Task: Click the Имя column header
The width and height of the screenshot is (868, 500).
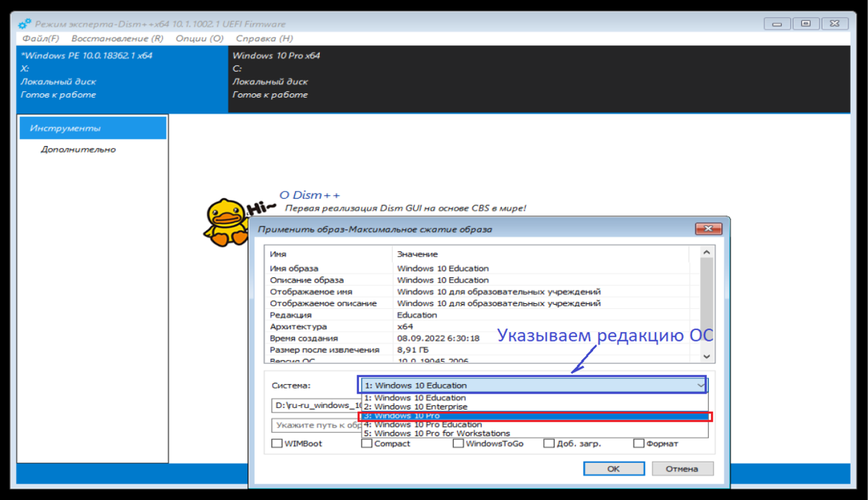Action: tap(329, 254)
